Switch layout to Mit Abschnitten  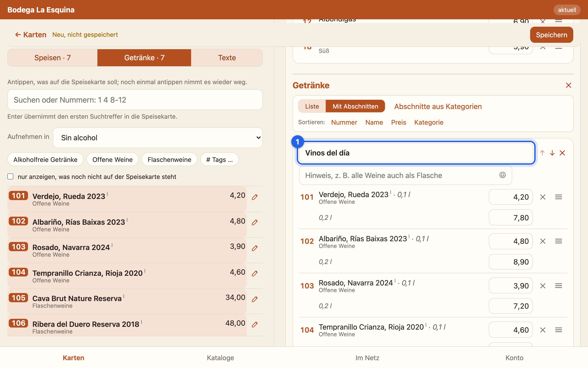pos(355,106)
